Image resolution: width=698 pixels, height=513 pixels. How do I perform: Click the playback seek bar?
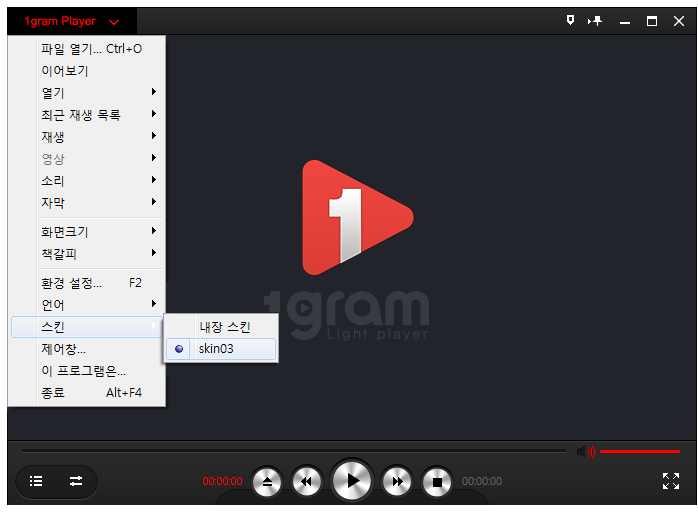point(294,451)
